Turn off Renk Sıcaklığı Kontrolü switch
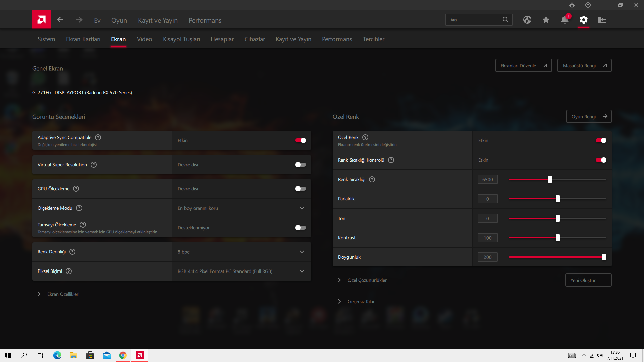 pyautogui.click(x=601, y=160)
